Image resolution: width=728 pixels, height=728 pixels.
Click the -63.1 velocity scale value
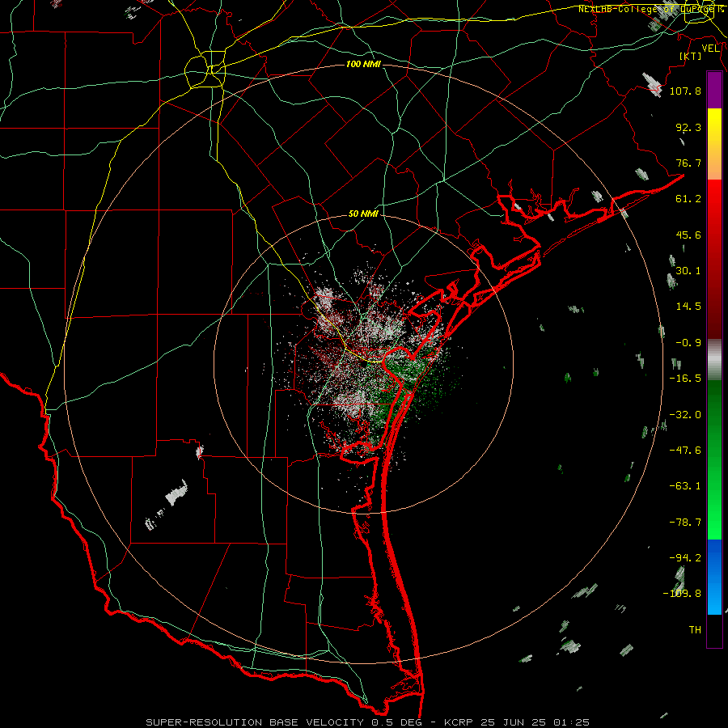click(685, 486)
